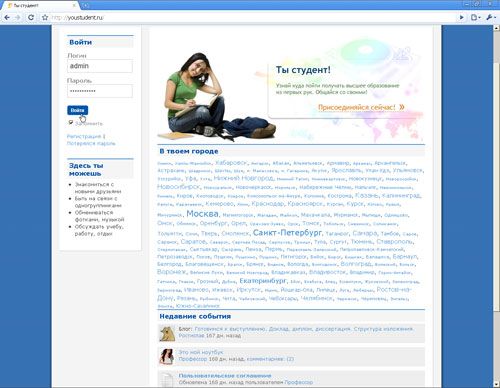Select the city Оренбург

(213, 223)
